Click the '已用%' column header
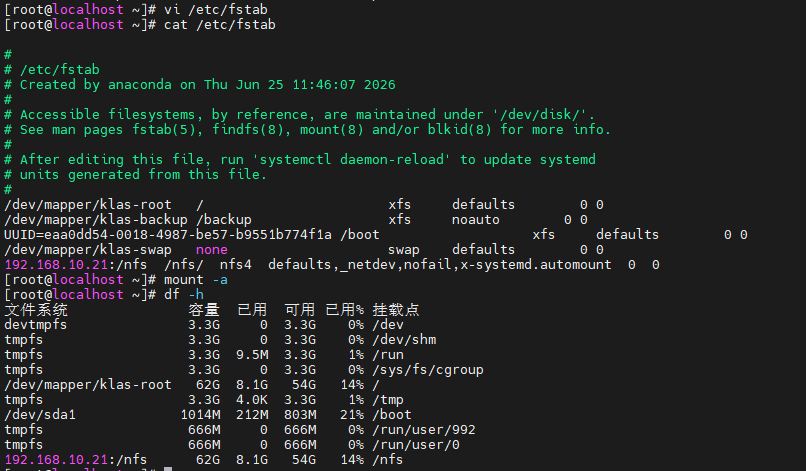The height and width of the screenshot is (471, 806). tap(345, 310)
